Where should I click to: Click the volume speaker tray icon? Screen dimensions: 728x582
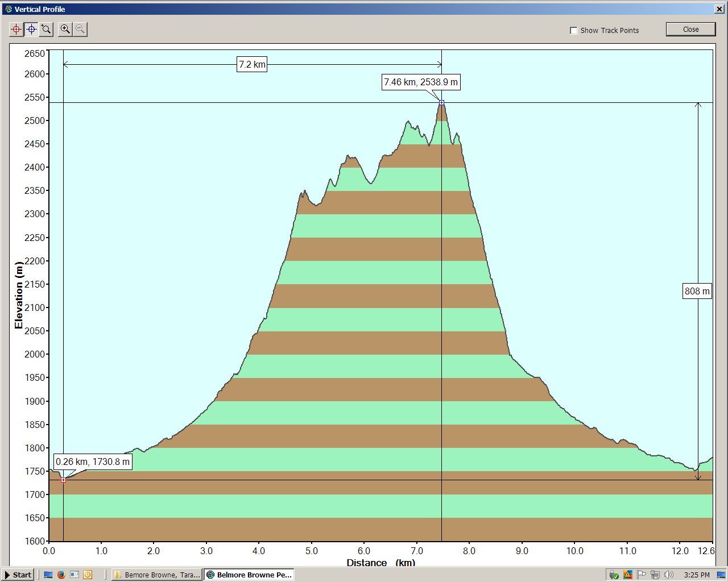668,575
